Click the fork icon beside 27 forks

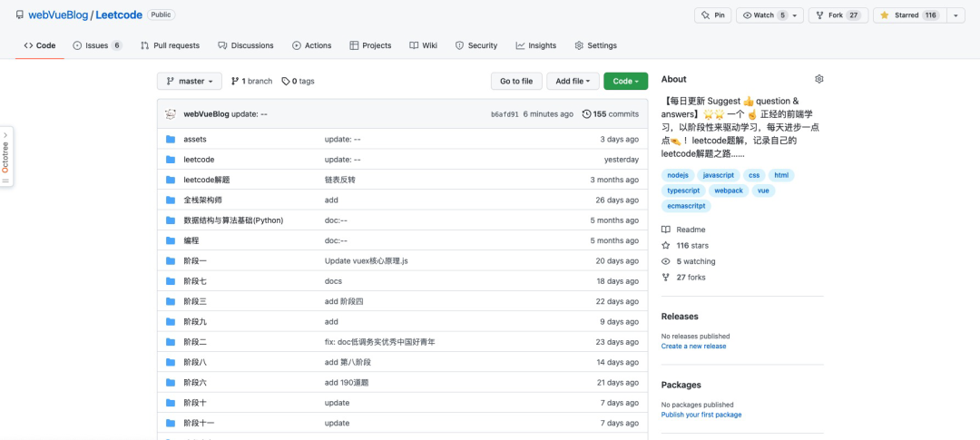[x=666, y=277]
